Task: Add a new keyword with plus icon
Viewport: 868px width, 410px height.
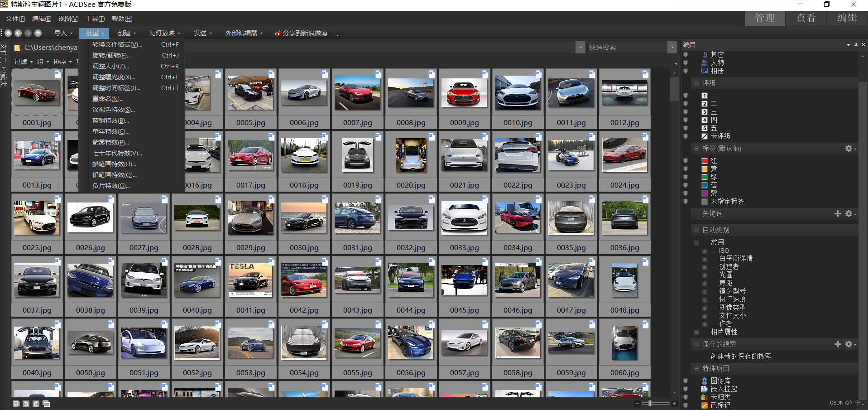Action: pos(838,214)
